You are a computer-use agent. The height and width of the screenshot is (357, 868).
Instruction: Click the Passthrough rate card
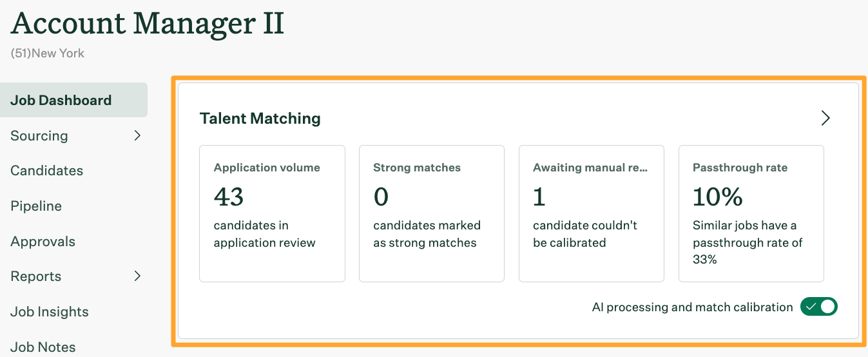751,213
